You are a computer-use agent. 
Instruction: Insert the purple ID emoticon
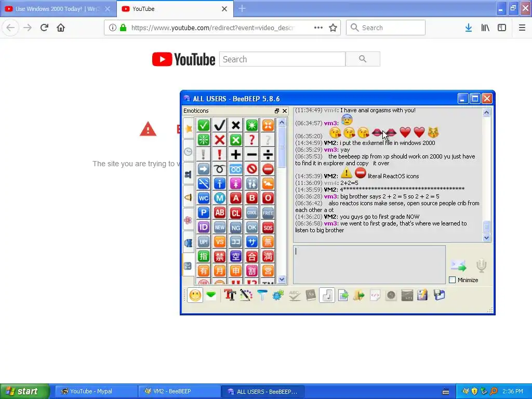tap(204, 228)
